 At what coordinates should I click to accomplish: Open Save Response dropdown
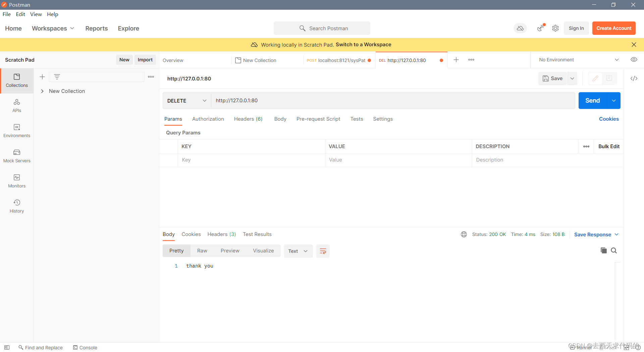coord(596,235)
